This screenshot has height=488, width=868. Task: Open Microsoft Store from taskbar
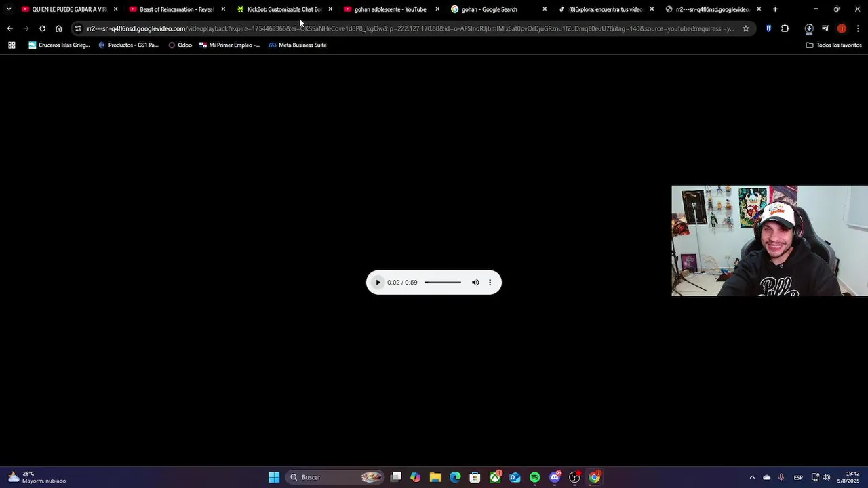click(475, 477)
